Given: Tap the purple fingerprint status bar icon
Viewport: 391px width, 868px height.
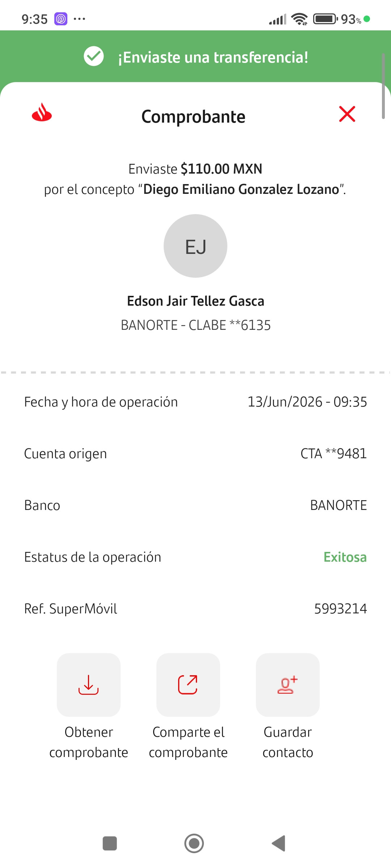Looking at the screenshot, I should tap(61, 19).
